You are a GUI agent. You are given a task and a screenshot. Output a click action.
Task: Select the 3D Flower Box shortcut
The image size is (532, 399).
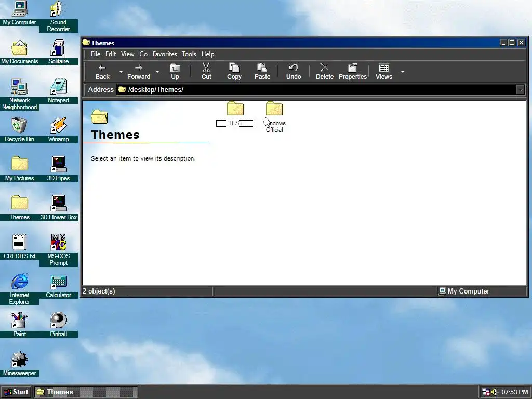[x=58, y=208]
